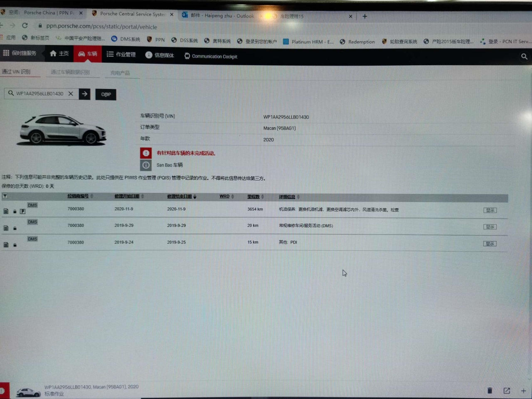The image size is (532, 399).
Task: Click lock icon of the 2019-9-24 row
Action: coord(15,245)
